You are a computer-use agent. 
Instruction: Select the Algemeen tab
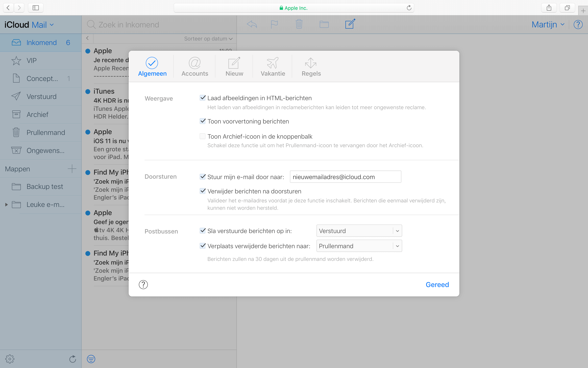pos(152,67)
